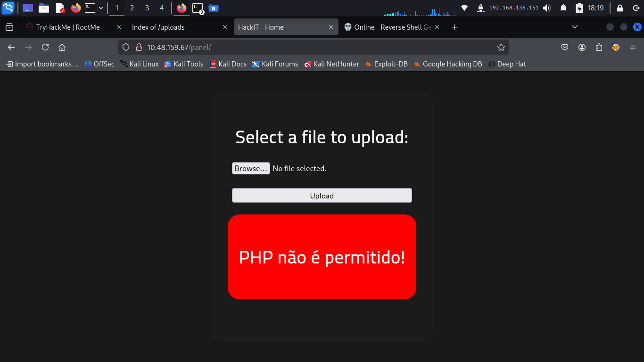Open the Google Hacking DB bookmark
The width and height of the screenshot is (644, 362).
(448, 64)
